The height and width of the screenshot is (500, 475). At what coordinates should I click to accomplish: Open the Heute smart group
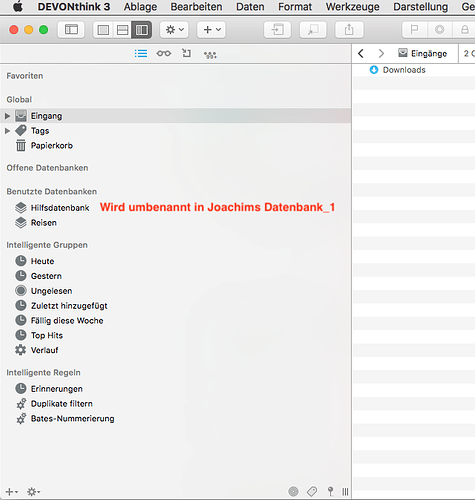(x=42, y=261)
